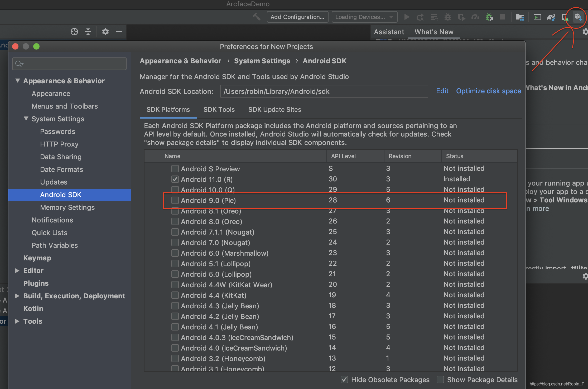Switch to the Assistant tab
588x389 pixels.
389,32
